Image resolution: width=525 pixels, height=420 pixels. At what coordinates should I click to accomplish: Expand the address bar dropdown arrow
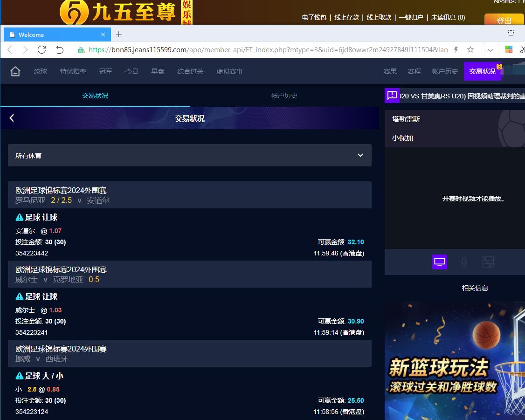[490, 50]
